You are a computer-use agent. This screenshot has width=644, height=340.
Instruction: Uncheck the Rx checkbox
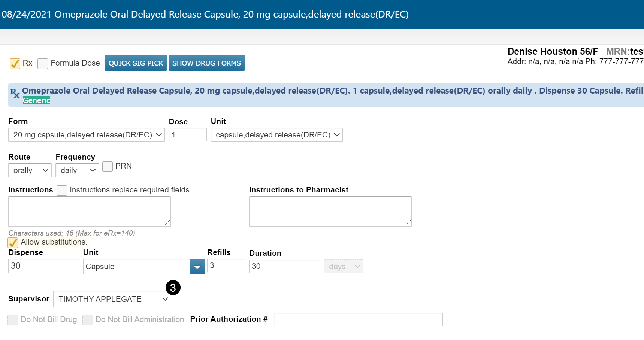[x=15, y=63]
